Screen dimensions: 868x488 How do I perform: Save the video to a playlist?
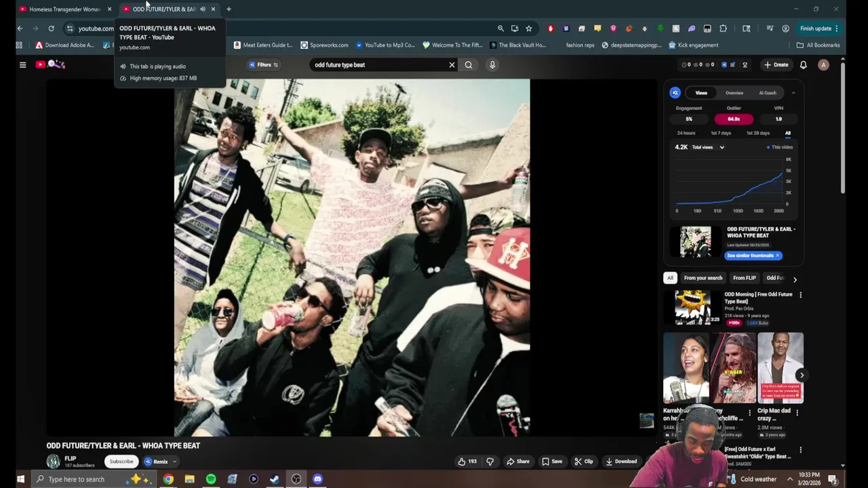[x=552, y=462]
